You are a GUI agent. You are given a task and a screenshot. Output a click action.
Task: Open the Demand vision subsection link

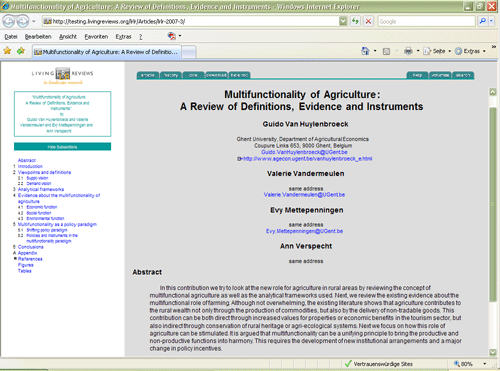point(39,183)
